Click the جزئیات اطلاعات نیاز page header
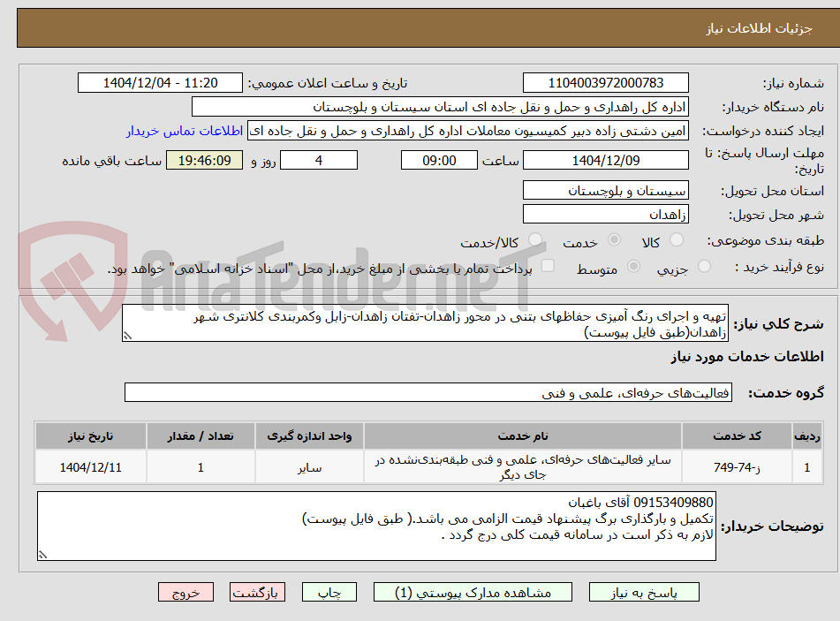The width and height of the screenshot is (840, 621). click(x=759, y=28)
